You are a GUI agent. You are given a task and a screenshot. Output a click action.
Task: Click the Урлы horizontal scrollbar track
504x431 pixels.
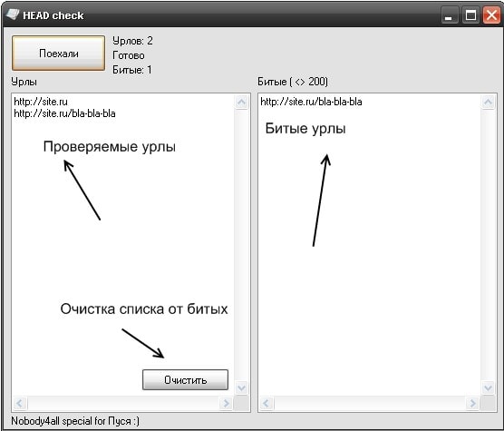point(123,403)
